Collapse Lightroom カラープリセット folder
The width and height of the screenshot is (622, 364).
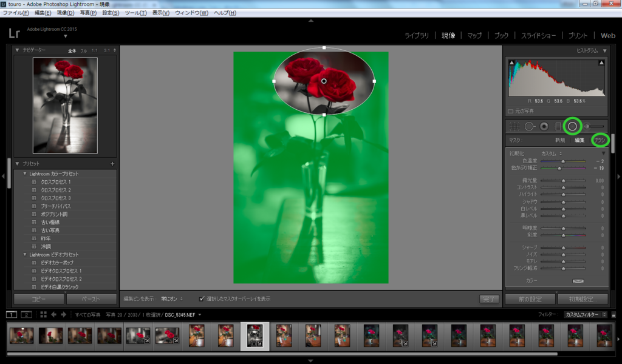(25, 174)
